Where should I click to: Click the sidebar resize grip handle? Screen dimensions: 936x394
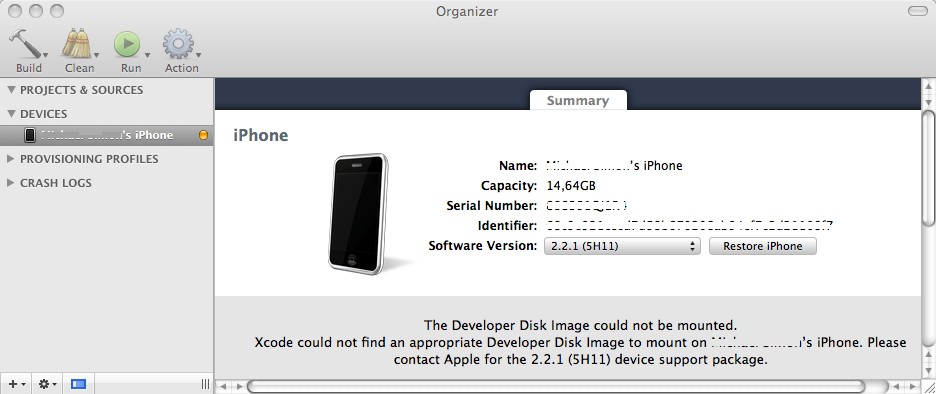(205, 384)
